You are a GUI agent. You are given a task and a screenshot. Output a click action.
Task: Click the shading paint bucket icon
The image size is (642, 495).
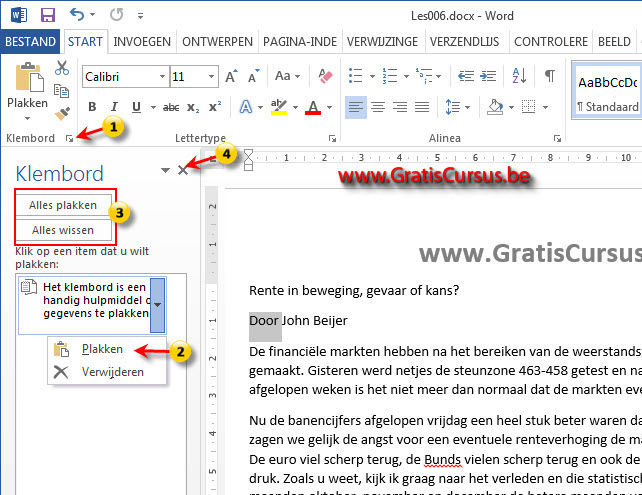495,107
